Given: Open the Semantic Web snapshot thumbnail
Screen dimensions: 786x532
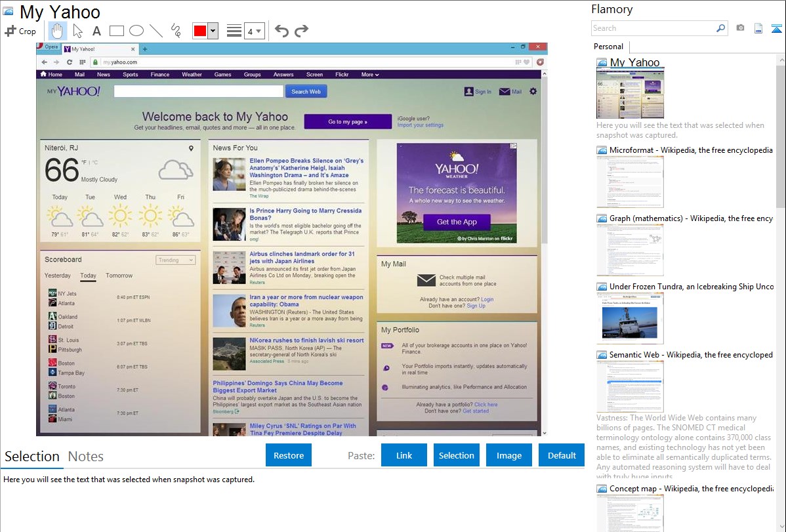Looking at the screenshot, I should coord(630,386).
